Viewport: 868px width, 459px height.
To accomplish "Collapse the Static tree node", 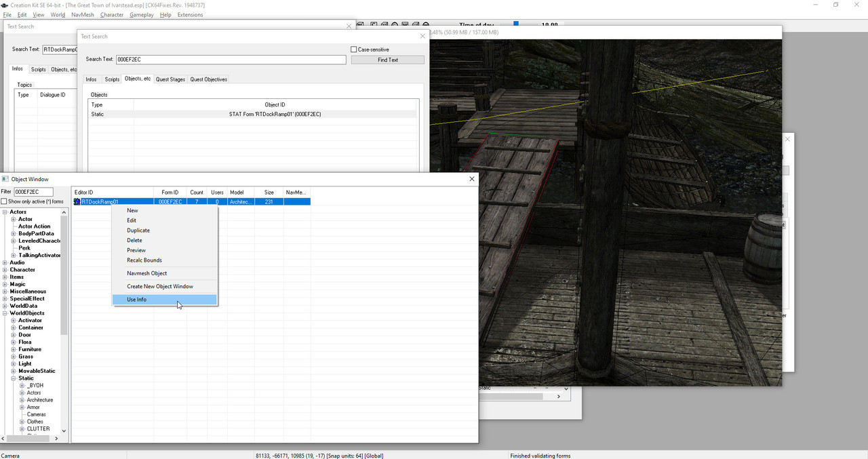I will click(x=14, y=378).
